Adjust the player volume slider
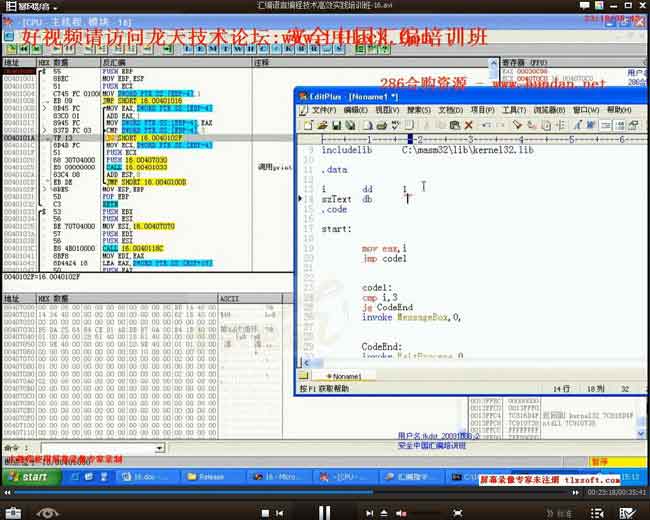The image size is (650, 520). click(425, 513)
